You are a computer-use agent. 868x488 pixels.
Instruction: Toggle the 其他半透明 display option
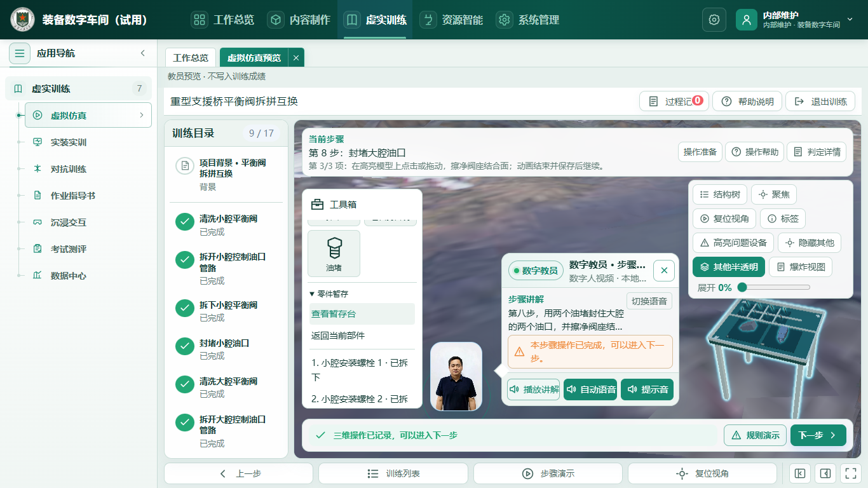(x=729, y=267)
